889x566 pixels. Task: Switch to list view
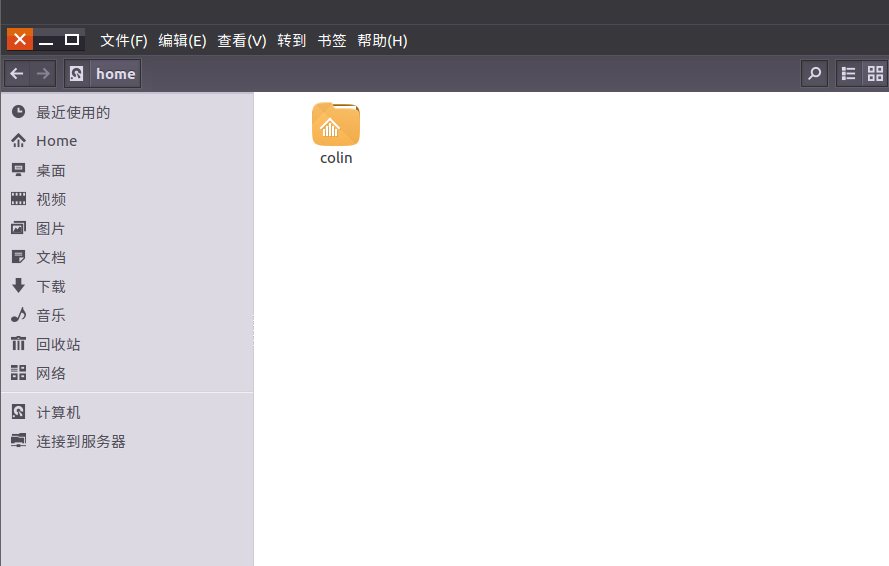pos(848,74)
